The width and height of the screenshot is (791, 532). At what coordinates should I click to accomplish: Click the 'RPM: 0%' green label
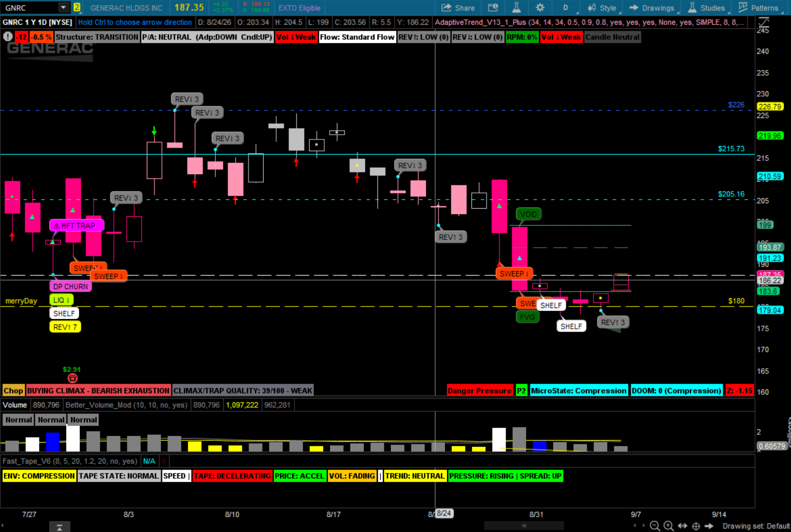[x=522, y=37]
